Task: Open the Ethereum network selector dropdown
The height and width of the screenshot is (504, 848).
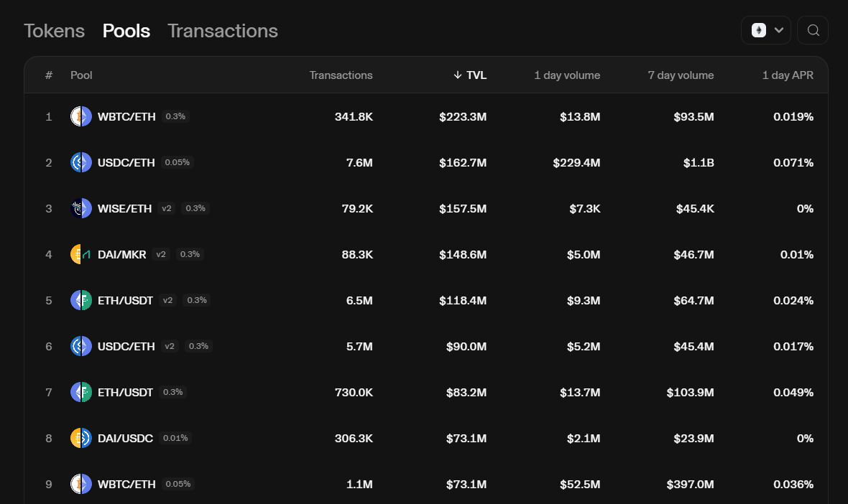Action: [x=766, y=30]
